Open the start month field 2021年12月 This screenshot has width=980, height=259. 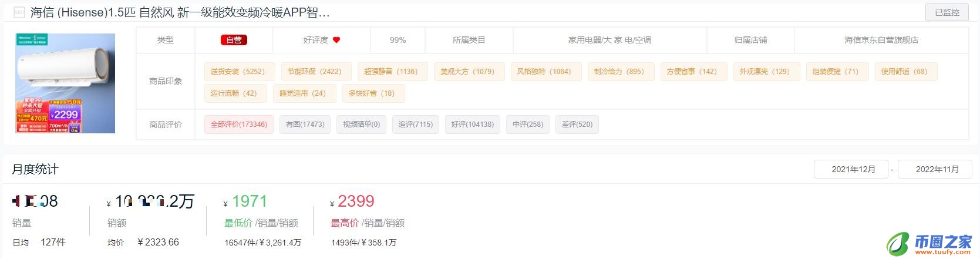[x=853, y=169]
